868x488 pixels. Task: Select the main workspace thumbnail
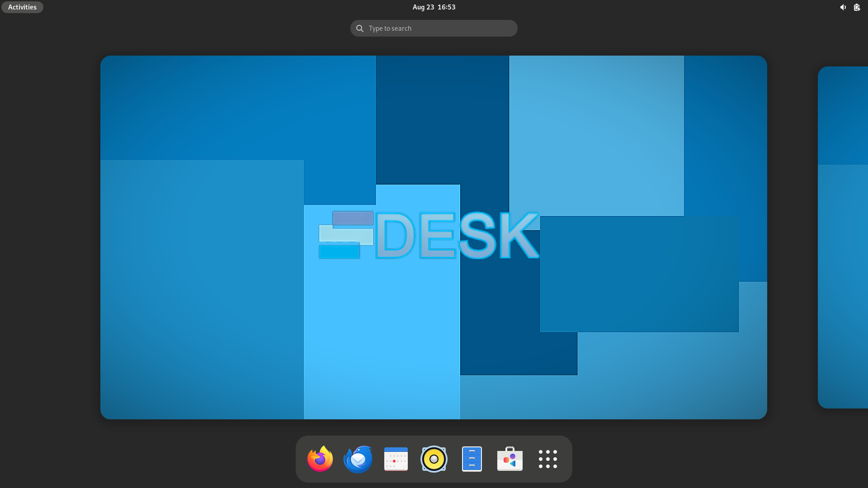434,237
